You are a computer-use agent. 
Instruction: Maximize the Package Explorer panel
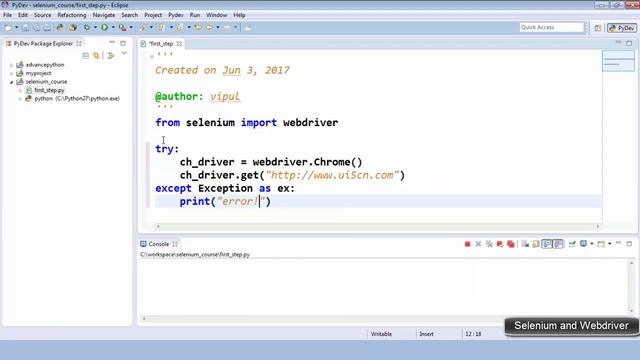point(123,43)
